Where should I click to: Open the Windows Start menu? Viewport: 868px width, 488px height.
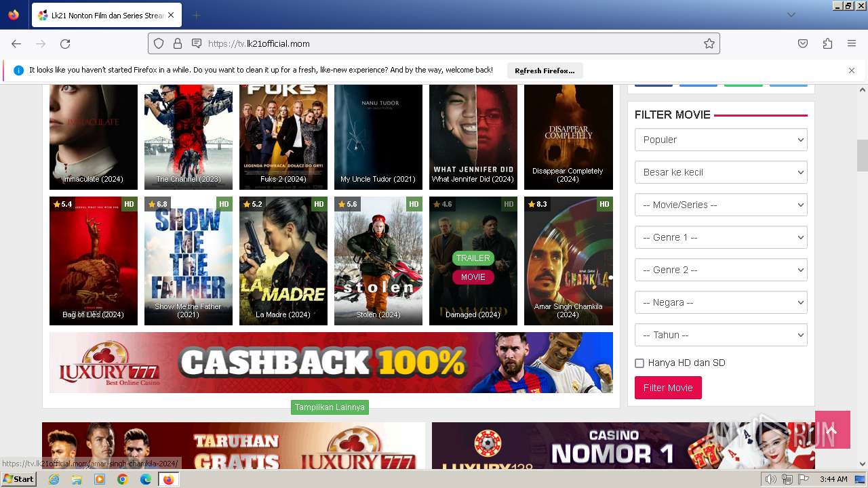[19, 479]
